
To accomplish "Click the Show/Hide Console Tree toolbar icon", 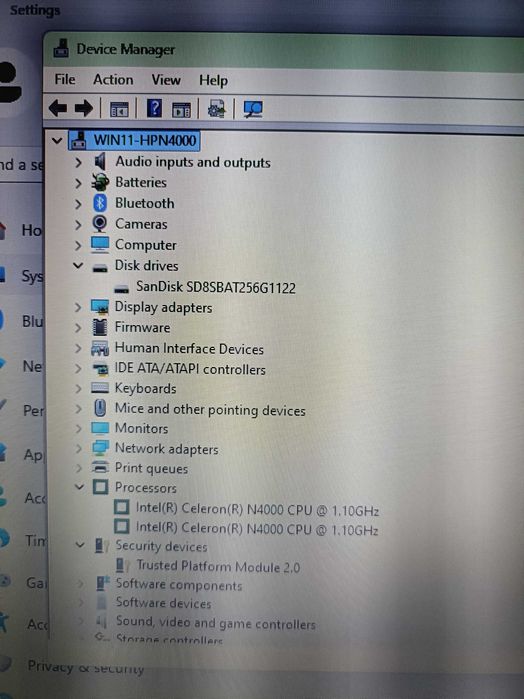I will [x=119, y=109].
